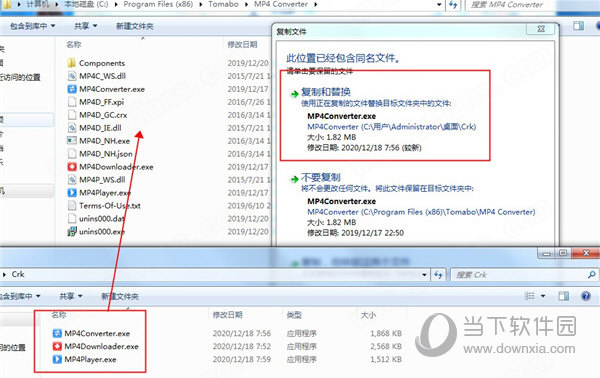Open view options dropdown arrow in Crk window
Screen dimensions: 600x378
tap(543, 297)
